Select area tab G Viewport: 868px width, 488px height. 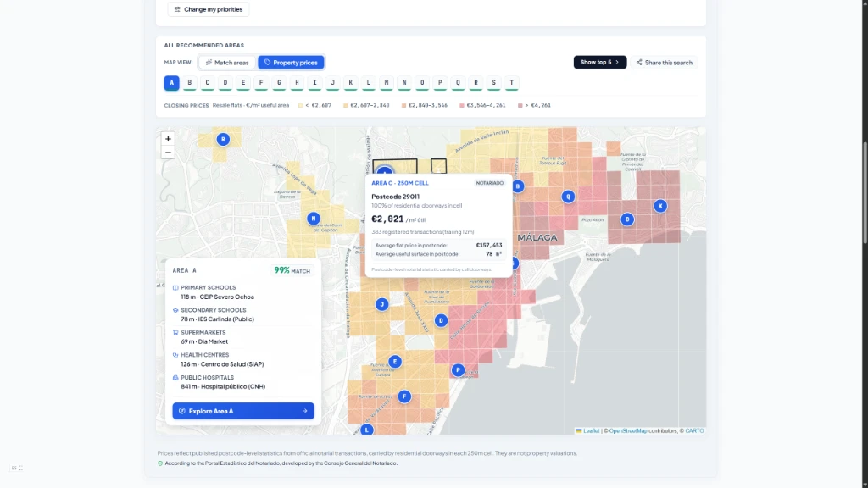click(x=279, y=83)
